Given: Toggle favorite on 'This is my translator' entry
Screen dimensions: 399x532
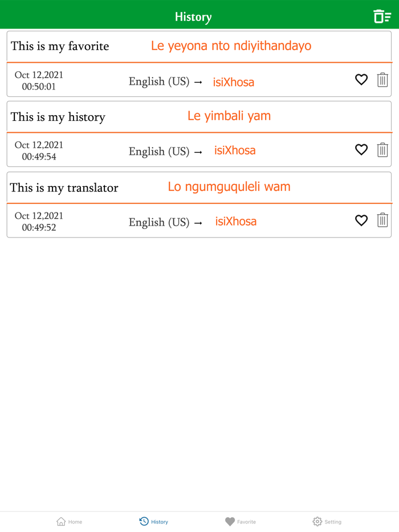Looking at the screenshot, I should (361, 220).
